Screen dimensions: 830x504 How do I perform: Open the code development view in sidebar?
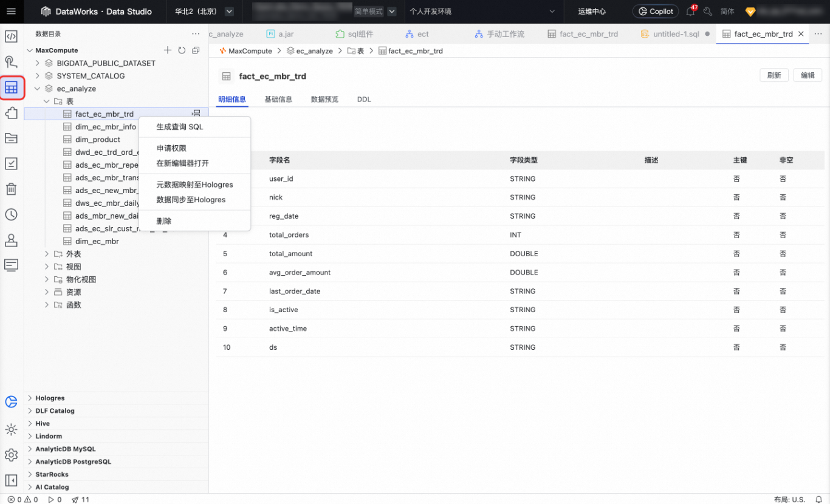[x=11, y=36]
